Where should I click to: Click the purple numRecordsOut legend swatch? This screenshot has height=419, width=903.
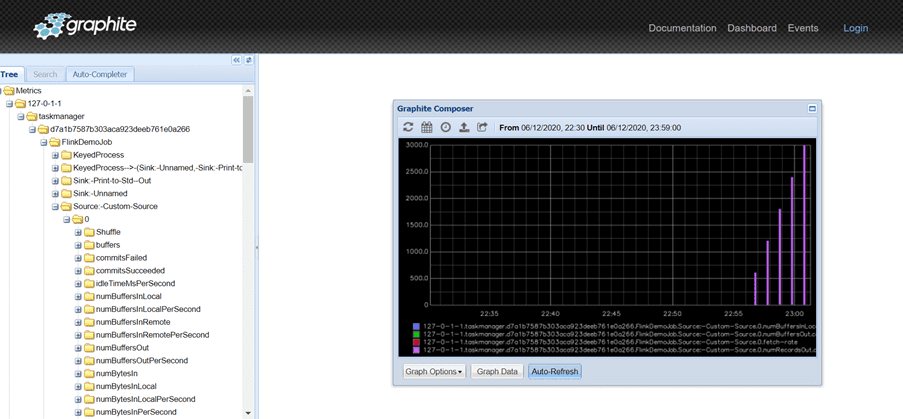click(416, 349)
